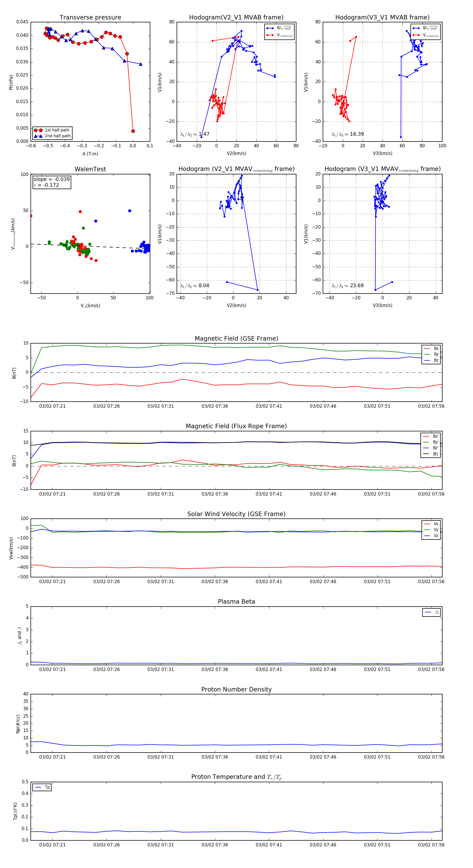Screen dimensions: 473x868
Task: Click the 'Hodogram (V2_V1 MVAVremaining frame)' title
Action: (x=236, y=169)
